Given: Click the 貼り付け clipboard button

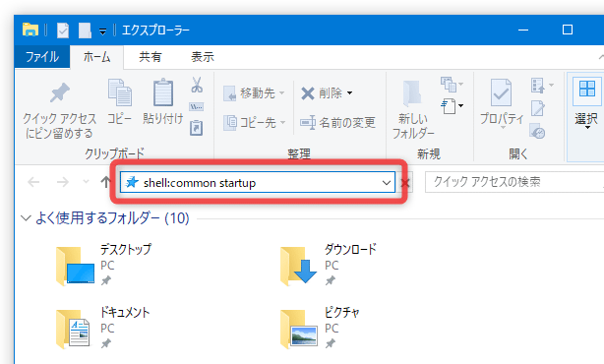Looking at the screenshot, I should (163, 101).
